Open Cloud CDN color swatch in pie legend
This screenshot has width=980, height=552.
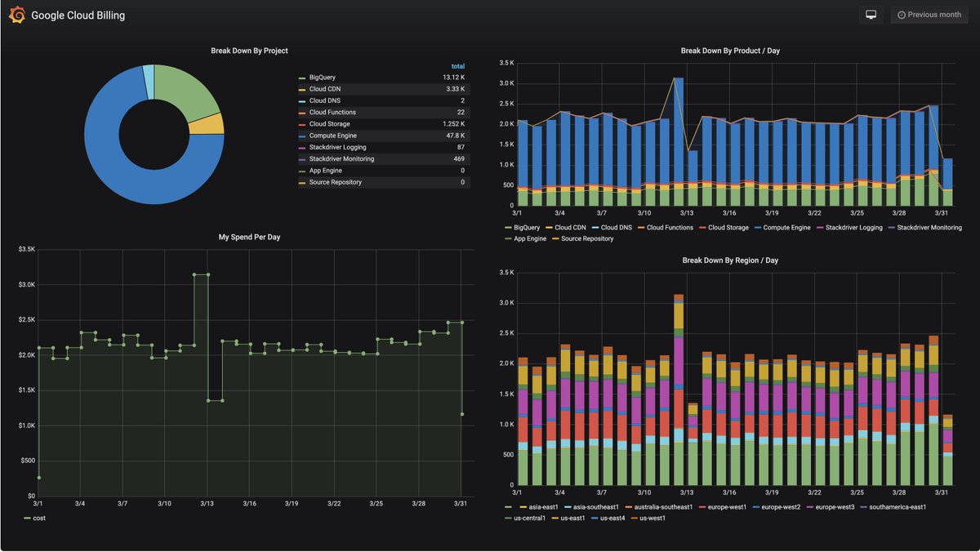point(302,89)
